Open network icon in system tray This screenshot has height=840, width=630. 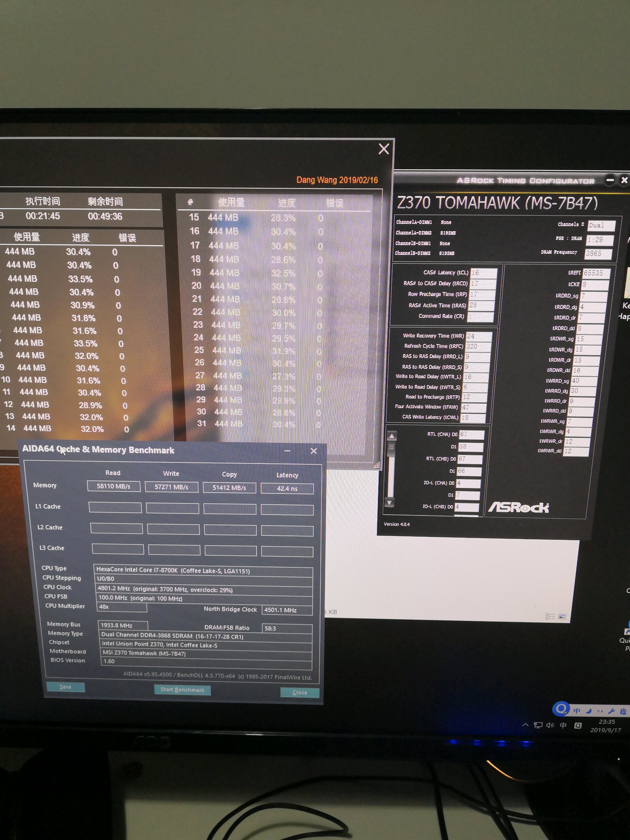point(538,725)
